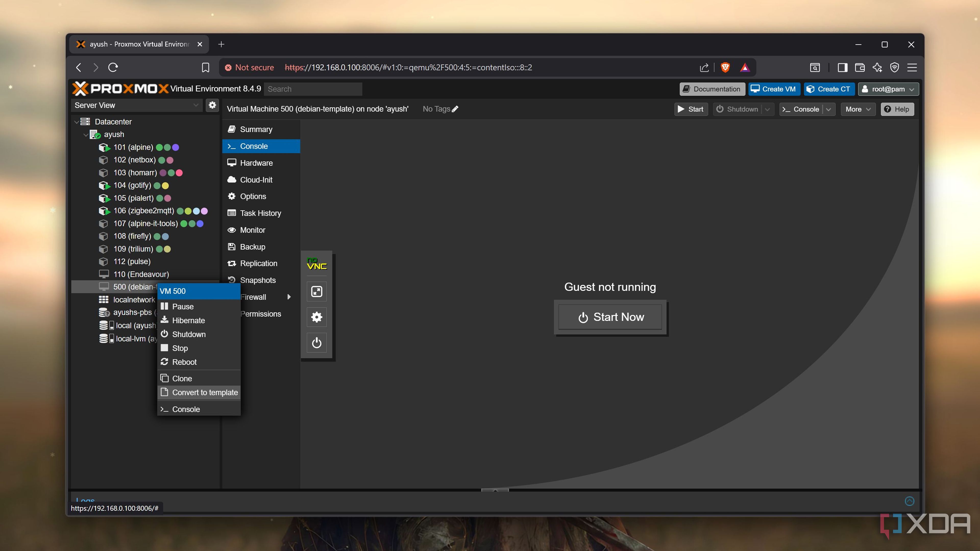Screen dimensions: 980x551
Task: Click the browser bookmark icon
Action: coord(205,67)
